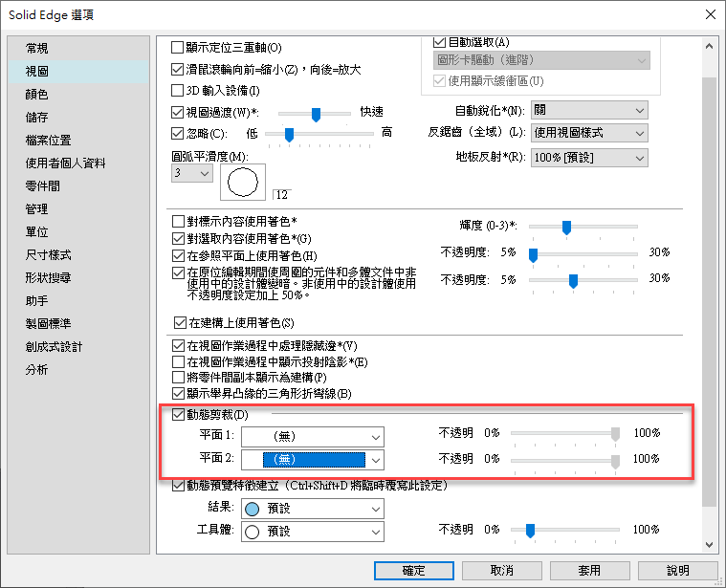Click the 套用 button
This screenshot has width=726, height=588.
tap(590, 571)
